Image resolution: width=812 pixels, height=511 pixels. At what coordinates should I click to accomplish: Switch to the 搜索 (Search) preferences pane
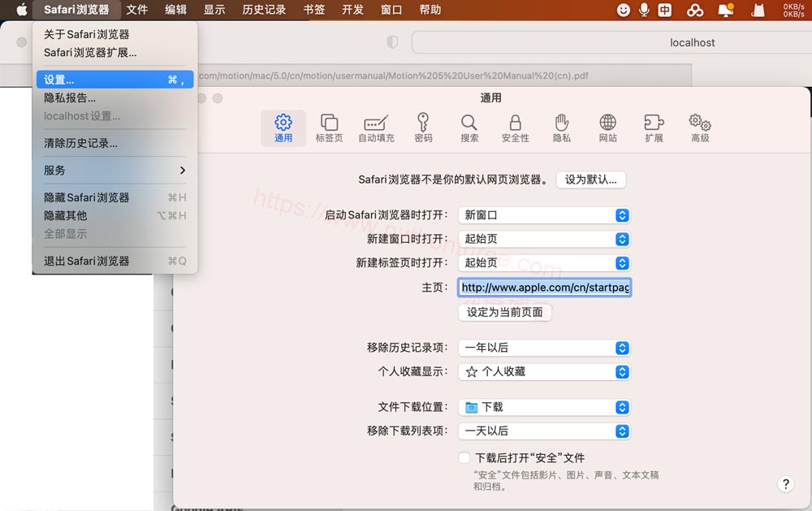tap(469, 128)
